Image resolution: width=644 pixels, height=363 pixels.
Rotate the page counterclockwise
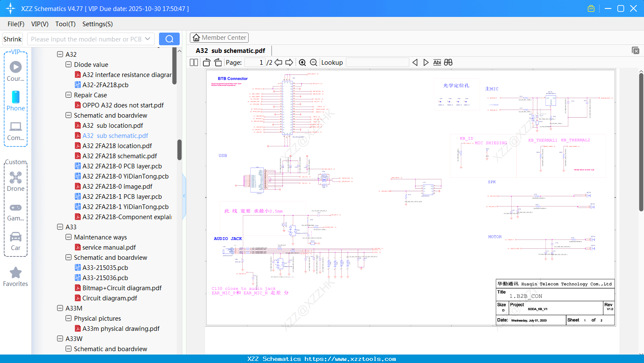click(207, 63)
